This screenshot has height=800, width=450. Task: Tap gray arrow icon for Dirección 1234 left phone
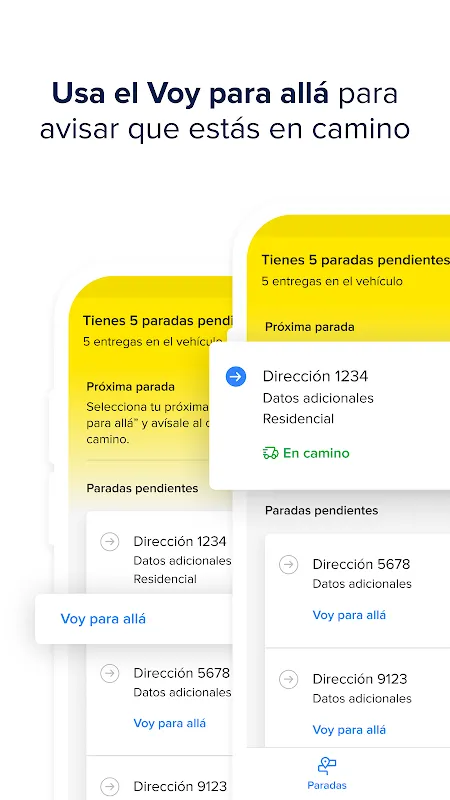coord(110,541)
